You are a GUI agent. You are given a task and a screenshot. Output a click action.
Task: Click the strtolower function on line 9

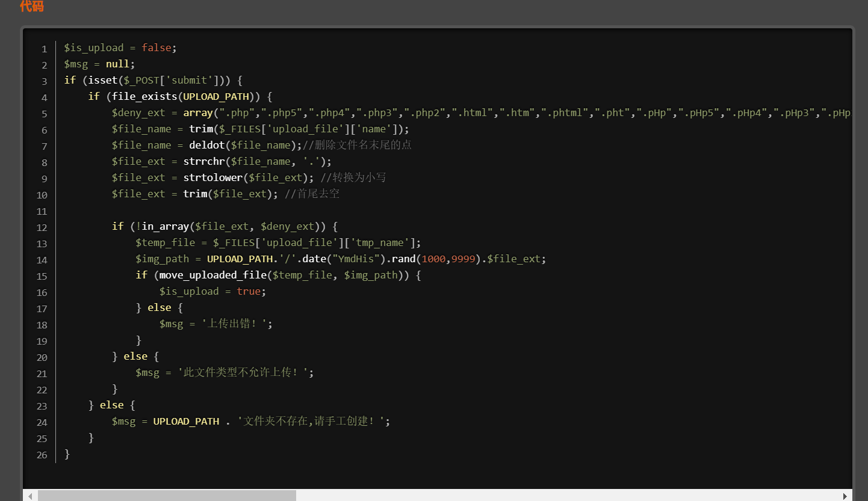(x=213, y=178)
